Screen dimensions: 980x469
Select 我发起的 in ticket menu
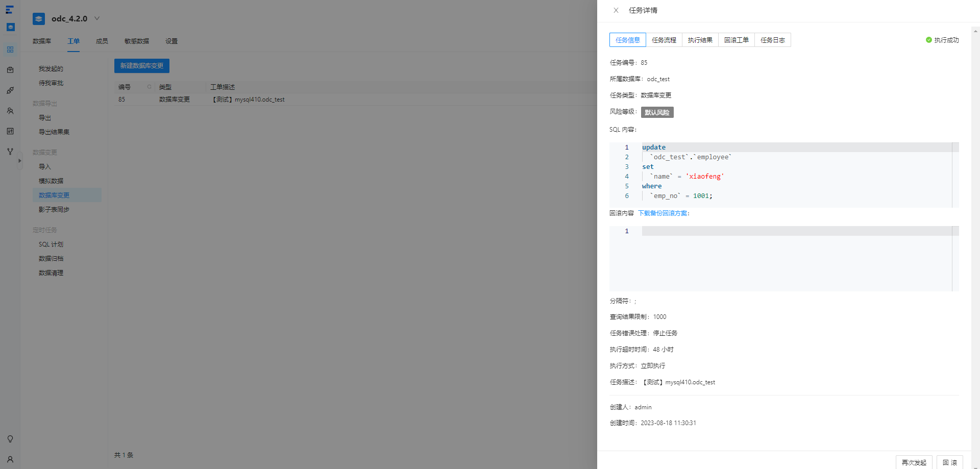click(x=51, y=69)
